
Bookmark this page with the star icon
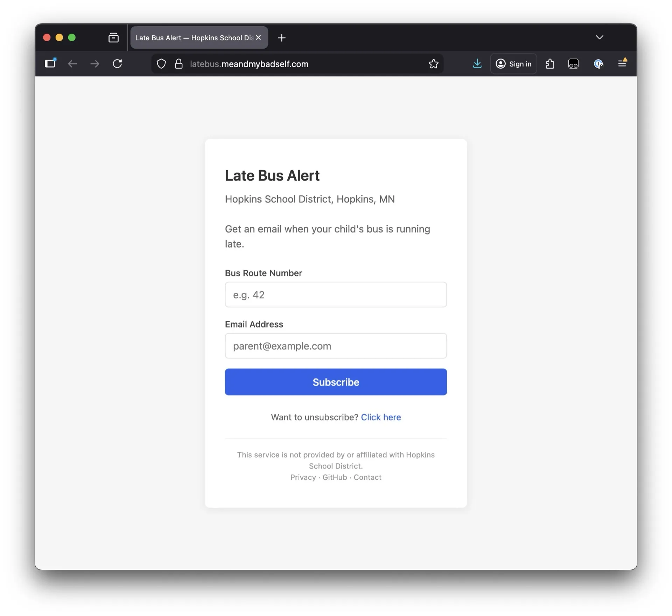pyautogui.click(x=433, y=64)
